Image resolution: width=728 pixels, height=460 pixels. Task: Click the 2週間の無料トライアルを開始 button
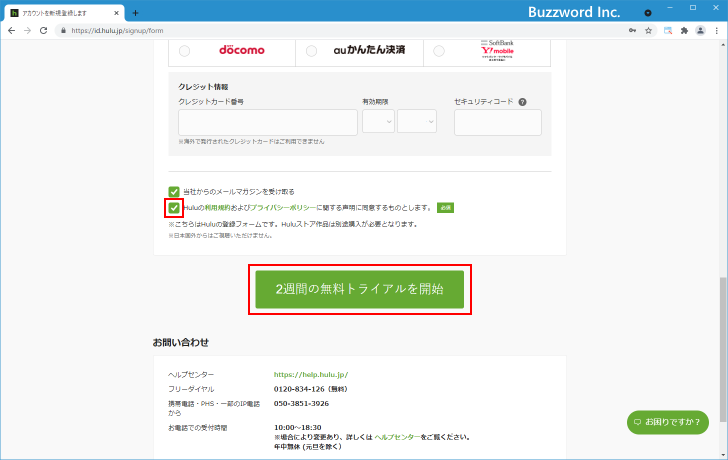[x=359, y=289]
